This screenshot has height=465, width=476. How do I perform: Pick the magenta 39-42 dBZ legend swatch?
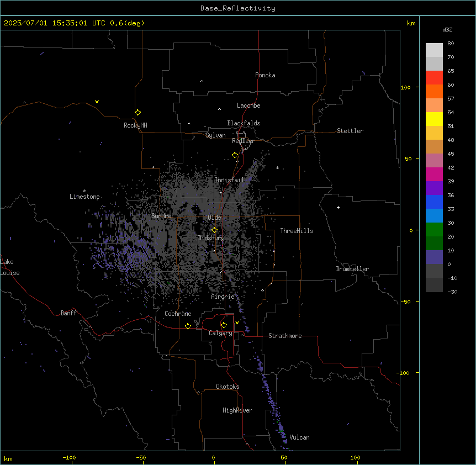pyautogui.click(x=434, y=174)
